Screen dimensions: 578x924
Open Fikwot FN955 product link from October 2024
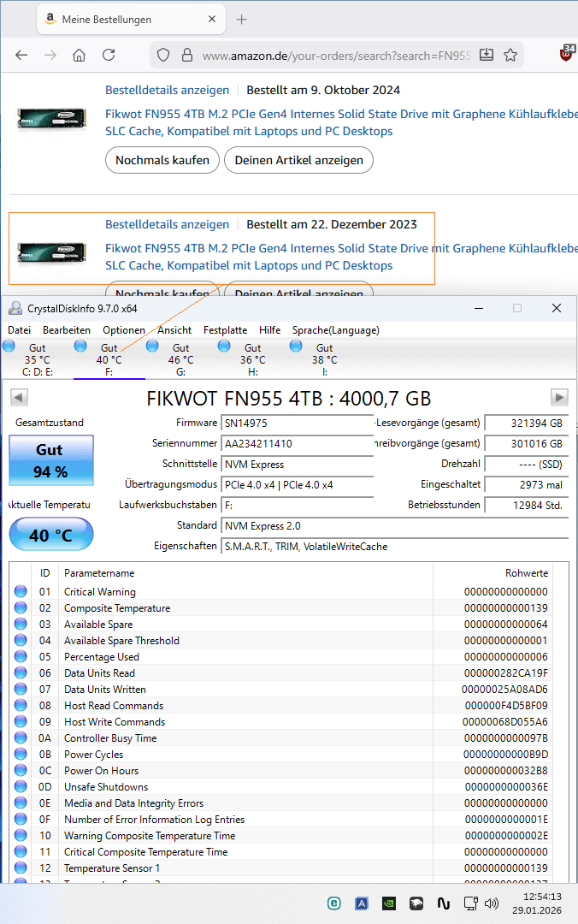(341, 122)
